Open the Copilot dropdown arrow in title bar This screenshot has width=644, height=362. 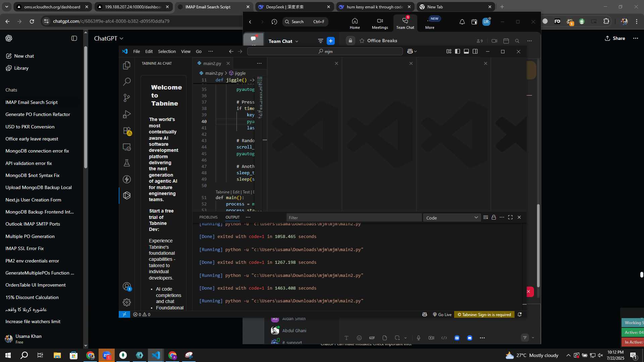(x=416, y=51)
